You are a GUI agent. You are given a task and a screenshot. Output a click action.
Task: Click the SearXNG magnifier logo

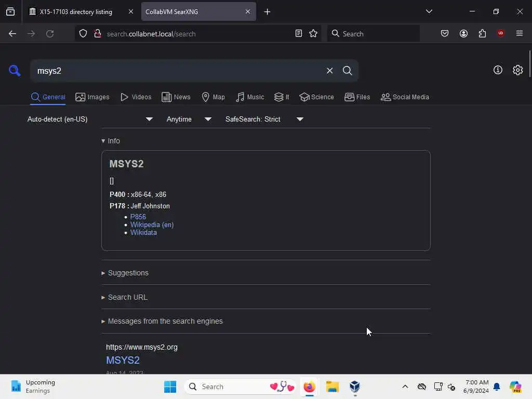(15, 71)
